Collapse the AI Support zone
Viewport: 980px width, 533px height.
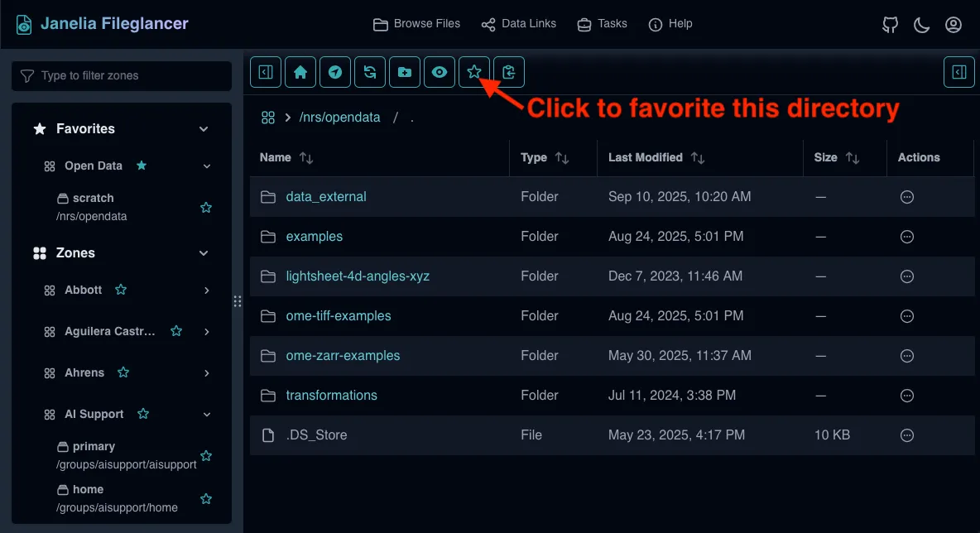coord(206,415)
